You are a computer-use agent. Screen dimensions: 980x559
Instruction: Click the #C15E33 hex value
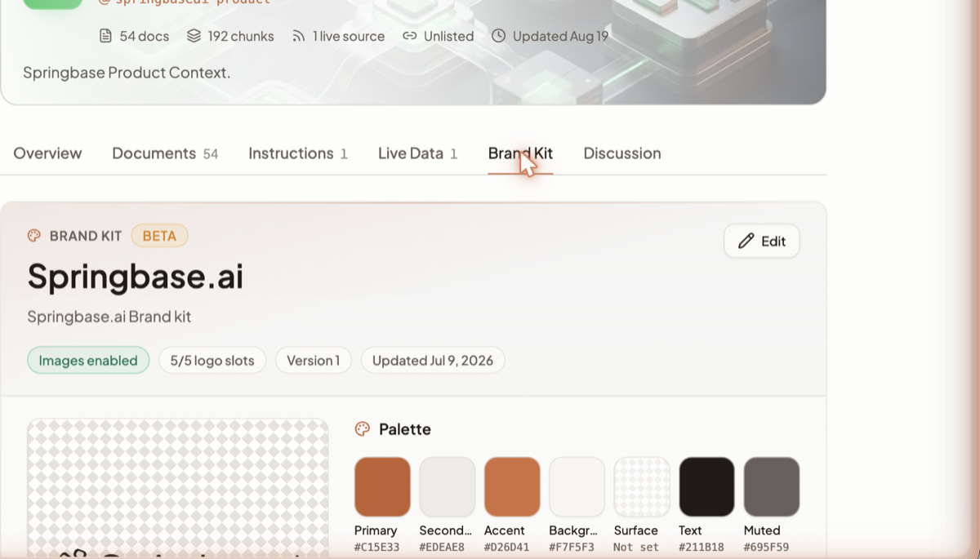tap(377, 548)
